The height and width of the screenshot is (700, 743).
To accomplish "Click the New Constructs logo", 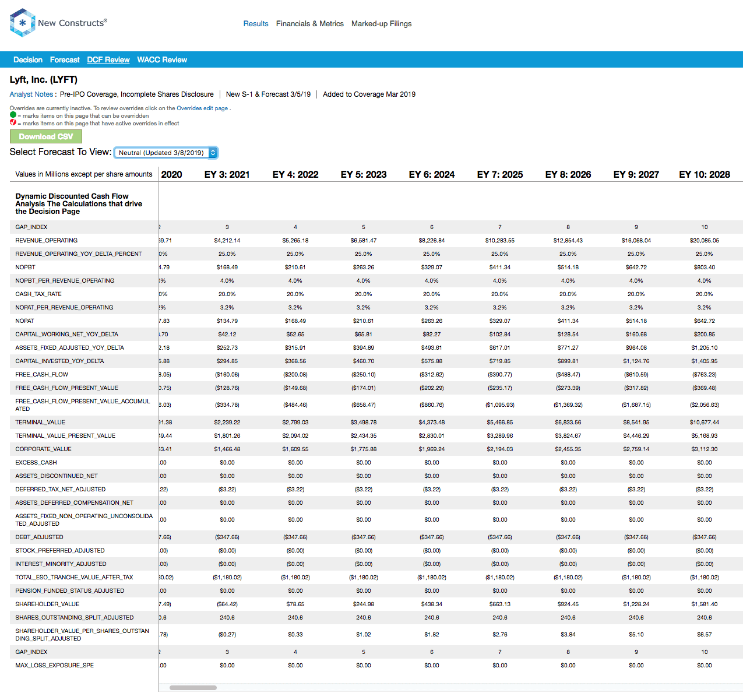I will click(x=58, y=23).
